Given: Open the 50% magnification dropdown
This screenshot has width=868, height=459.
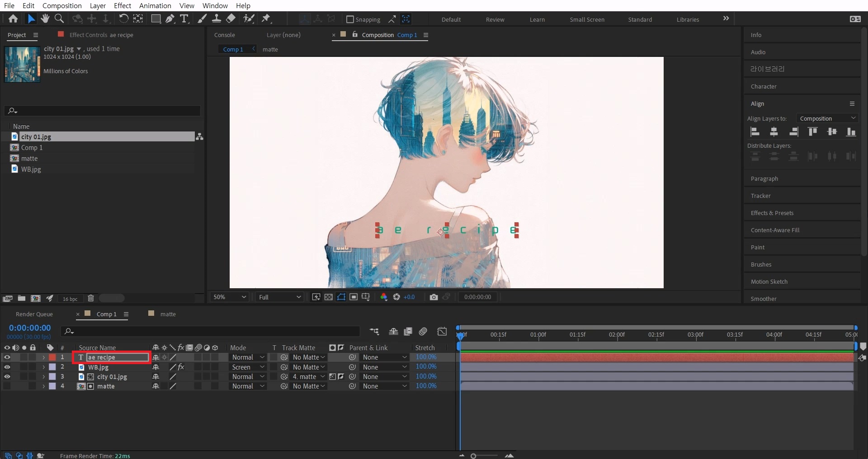Looking at the screenshot, I should coord(230,297).
